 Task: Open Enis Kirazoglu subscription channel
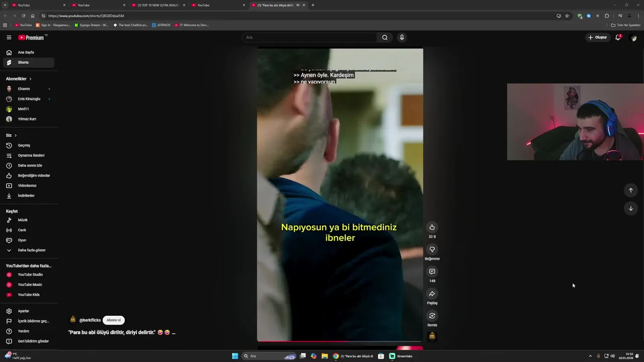28,99
